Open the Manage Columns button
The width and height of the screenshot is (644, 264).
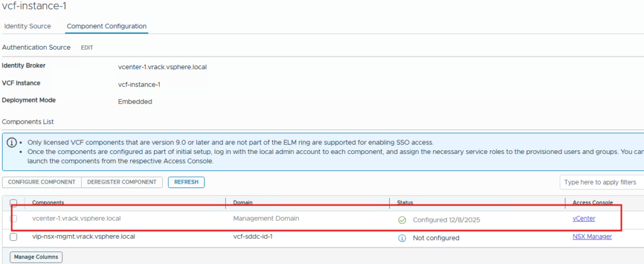[36, 257]
